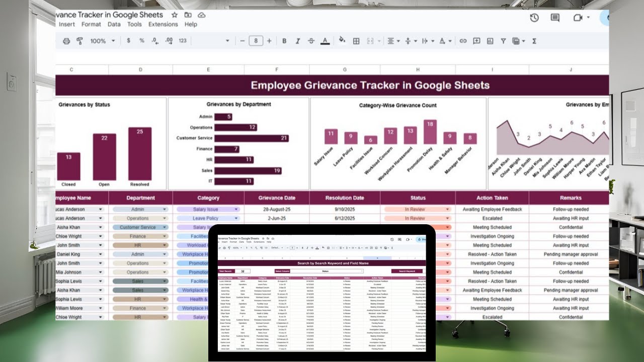This screenshot has width=644, height=362.
Task: Decrease decimal places
Action: pyautogui.click(x=155, y=41)
